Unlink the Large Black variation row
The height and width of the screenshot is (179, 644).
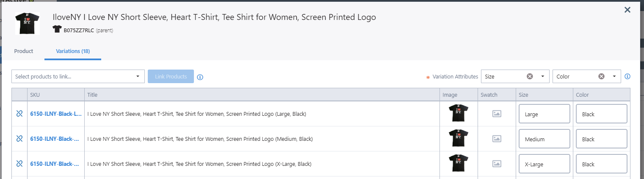click(x=19, y=114)
